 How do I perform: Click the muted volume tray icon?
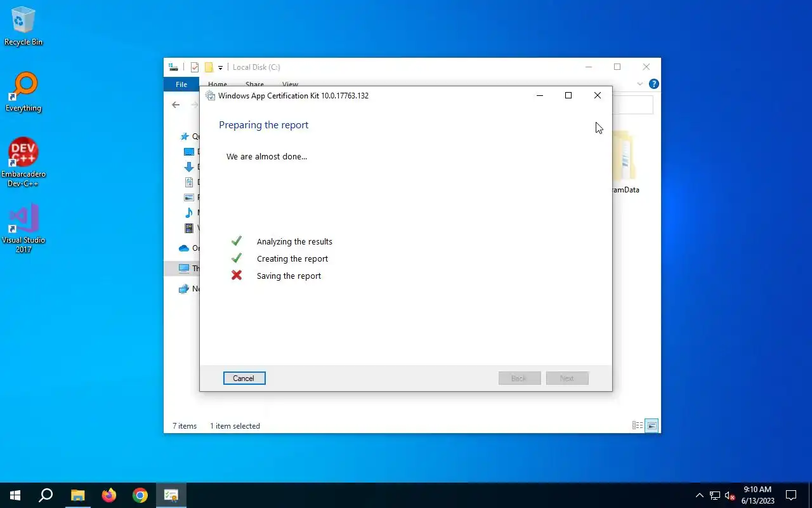pyautogui.click(x=730, y=495)
